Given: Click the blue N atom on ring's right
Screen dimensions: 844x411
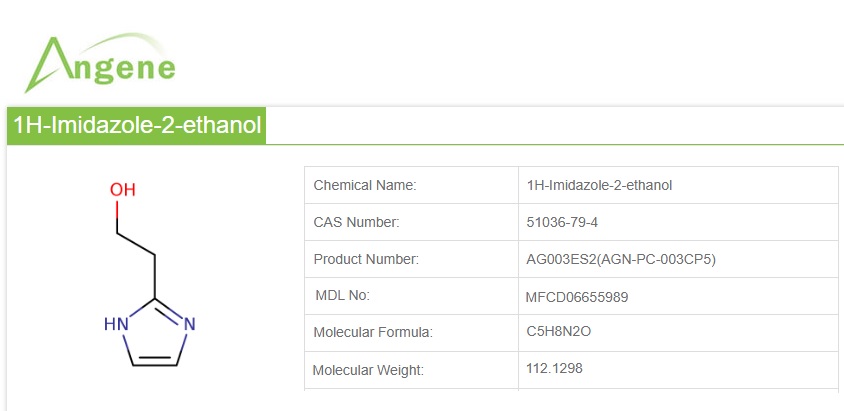Looking at the screenshot, I should pos(189,324).
